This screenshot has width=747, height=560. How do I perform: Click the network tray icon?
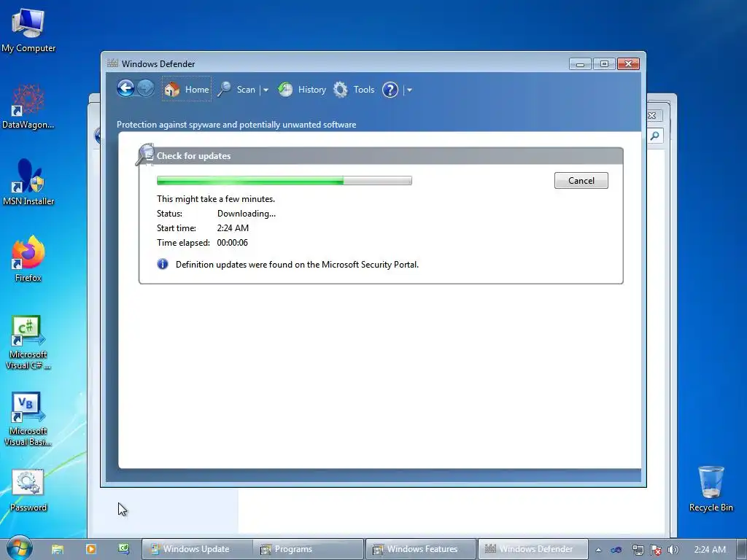(638, 550)
